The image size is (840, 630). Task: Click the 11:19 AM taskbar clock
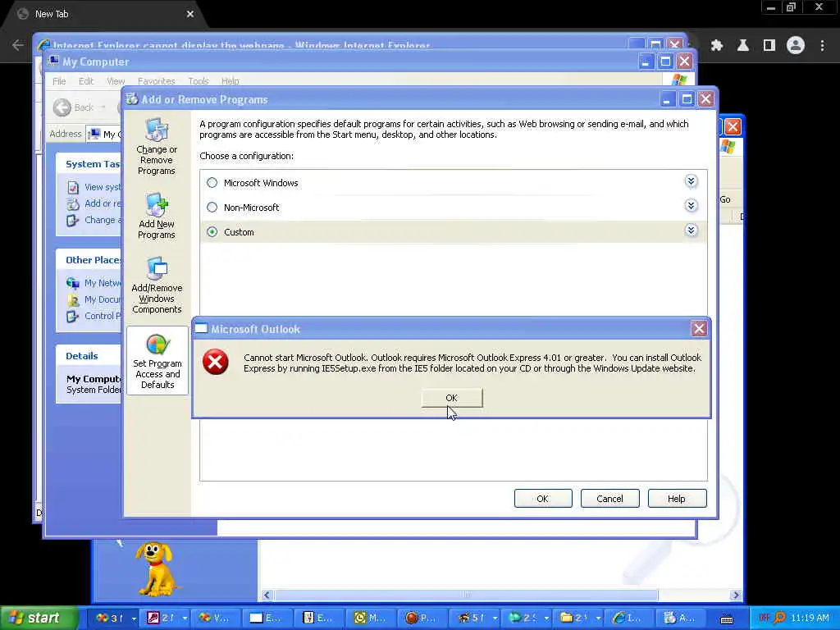[810, 618]
